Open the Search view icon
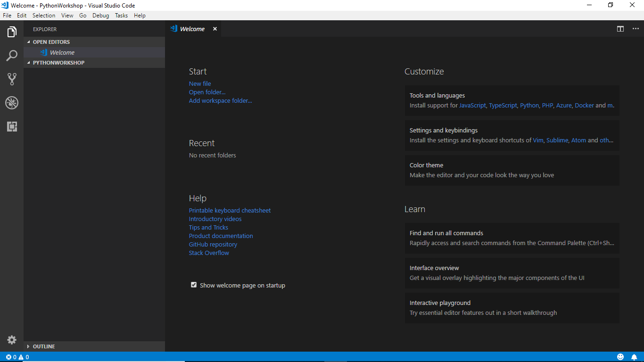 (x=12, y=56)
